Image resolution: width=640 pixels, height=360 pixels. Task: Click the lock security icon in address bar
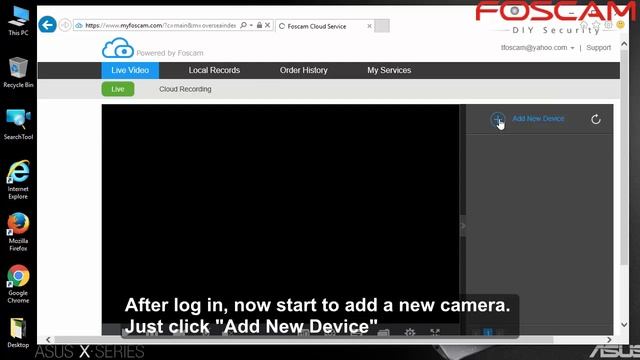pyautogui.click(x=259, y=25)
